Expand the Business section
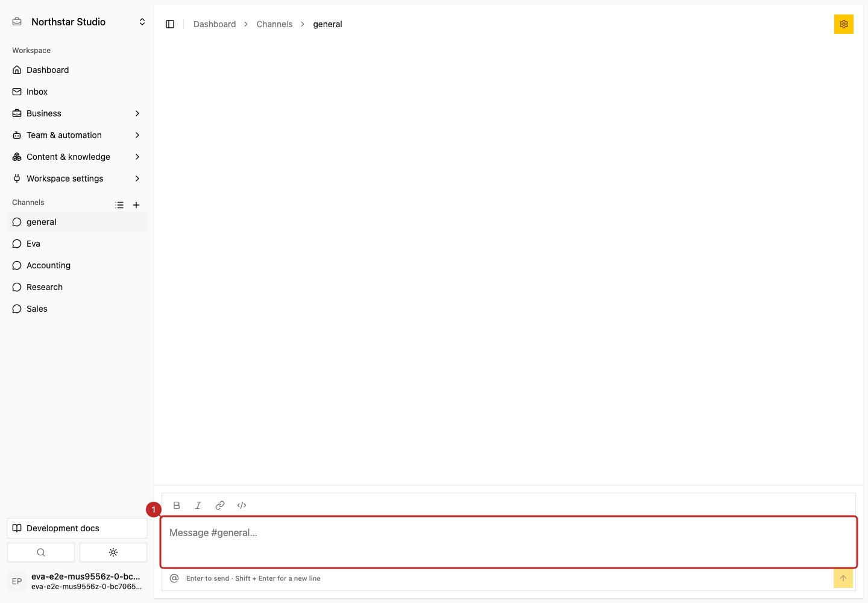 coord(77,113)
